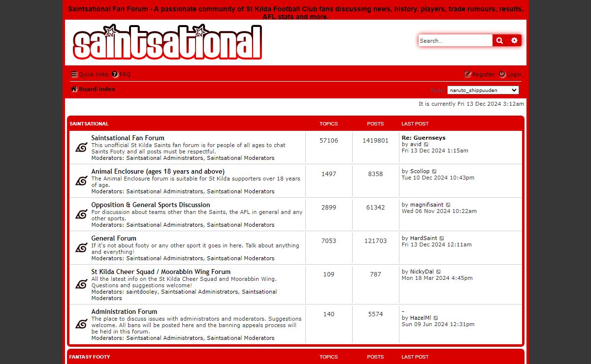The height and width of the screenshot is (364, 591).
Task: Click Administration Forum row icon
Action: pyautogui.click(x=81, y=324)
